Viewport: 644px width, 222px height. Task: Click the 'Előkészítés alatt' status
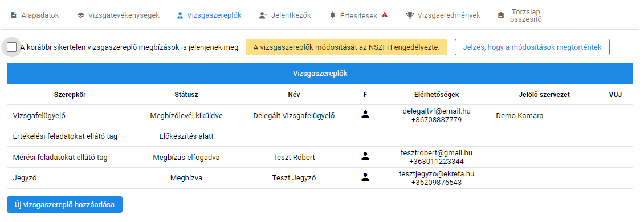pos(186,136)
